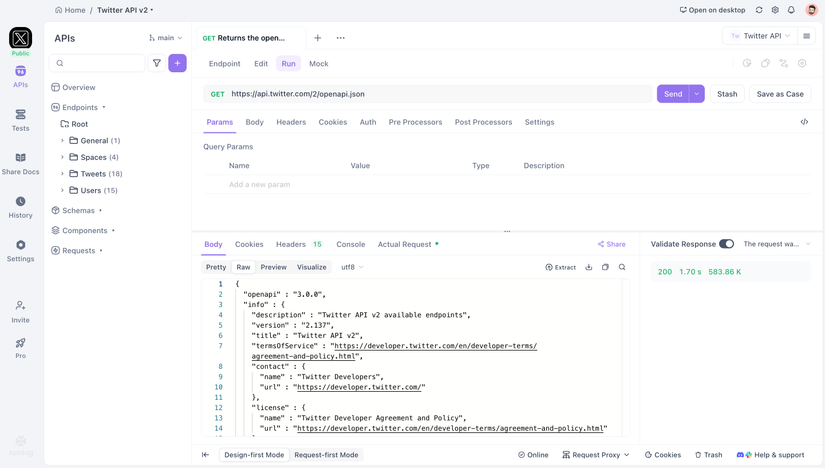Click the Share response link
Image resolution: width=825 pixels, height=468 pixels.
[611, 244]
